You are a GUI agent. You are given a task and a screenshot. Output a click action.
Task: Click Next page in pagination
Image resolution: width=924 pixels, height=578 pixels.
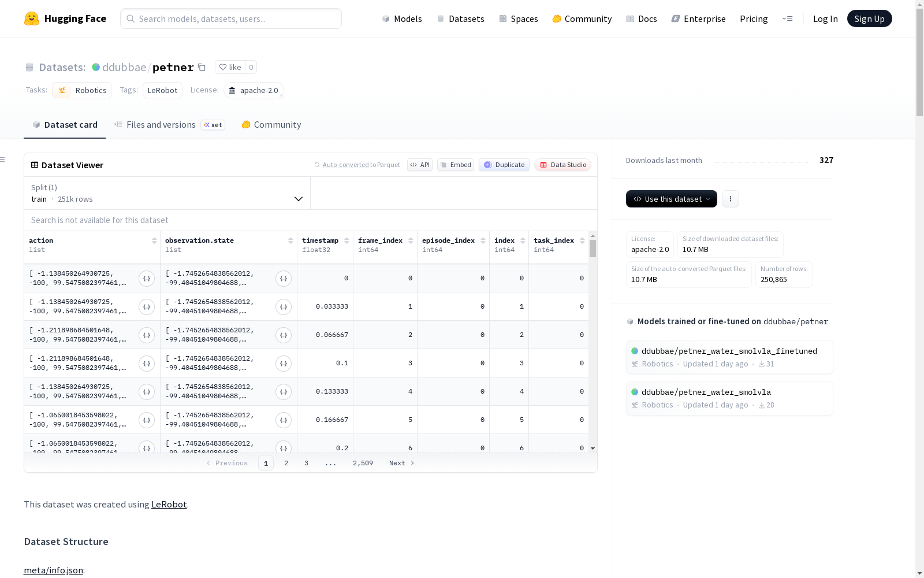(x=402, y=463)
